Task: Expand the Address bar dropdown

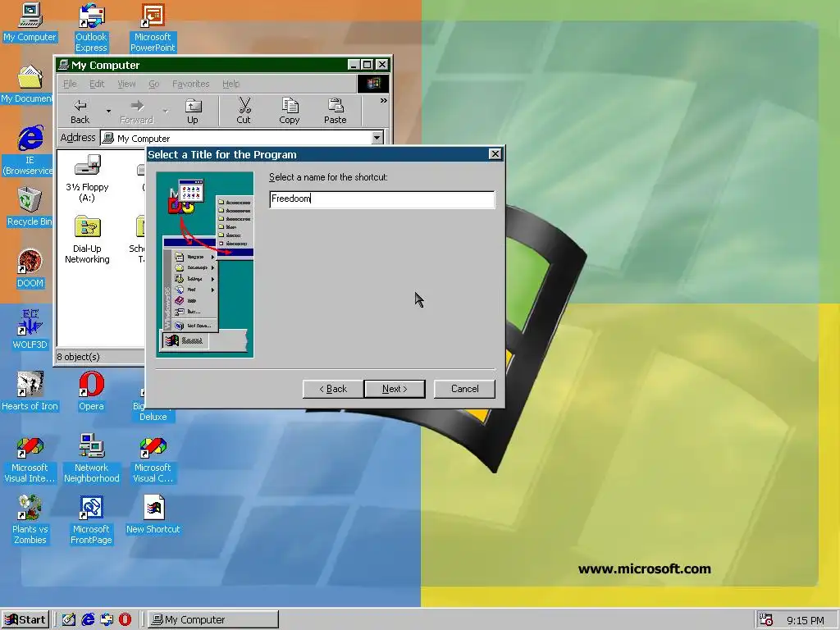Action: click(377, 138)
